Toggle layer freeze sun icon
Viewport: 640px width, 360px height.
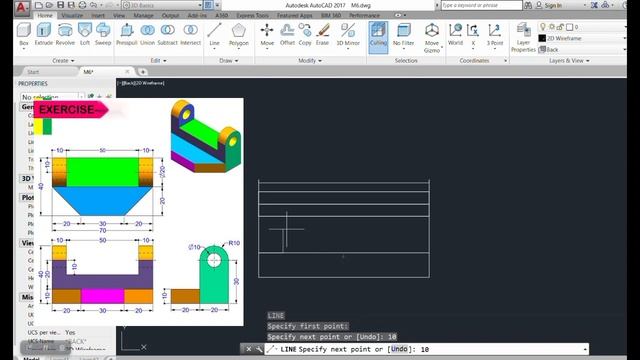[552, 27]
